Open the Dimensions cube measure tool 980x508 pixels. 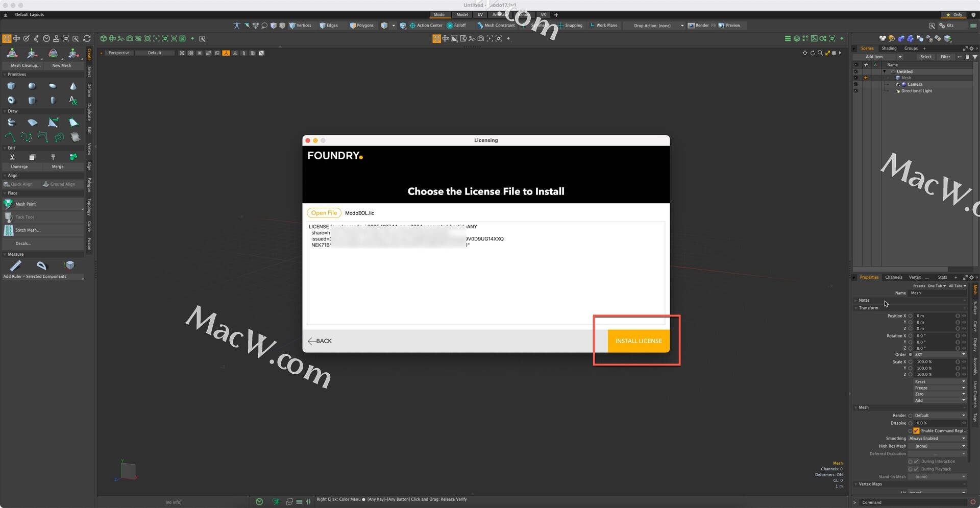coord(69,265)
